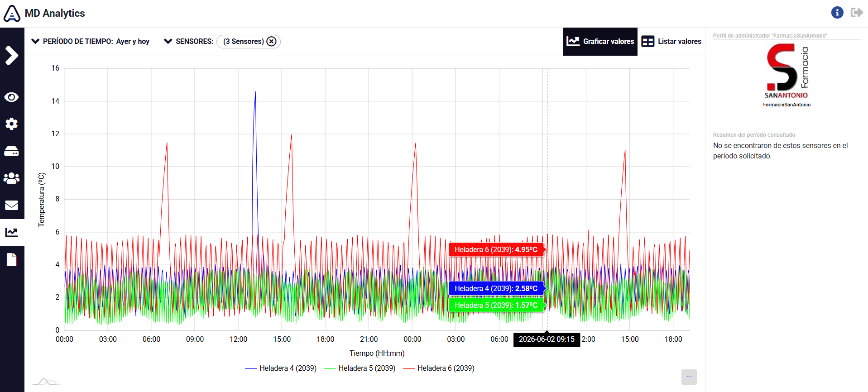Image resolution: width=868 pixels, height=392 pixels.
Task: Expand the PERÍODO DE TIEMPO dropdown
Action: (90, 41)
